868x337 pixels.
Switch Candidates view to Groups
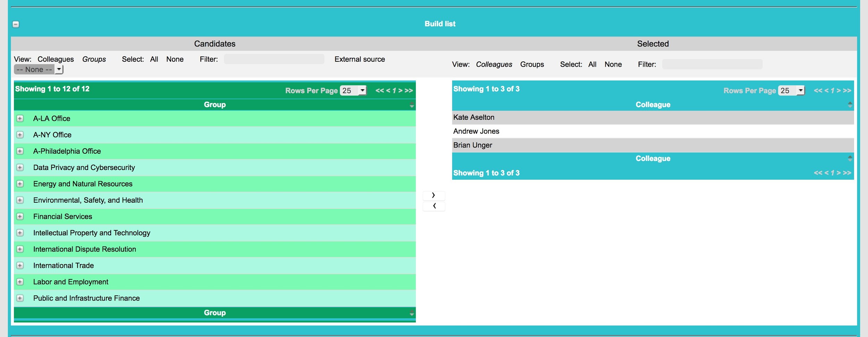[94, 59]
